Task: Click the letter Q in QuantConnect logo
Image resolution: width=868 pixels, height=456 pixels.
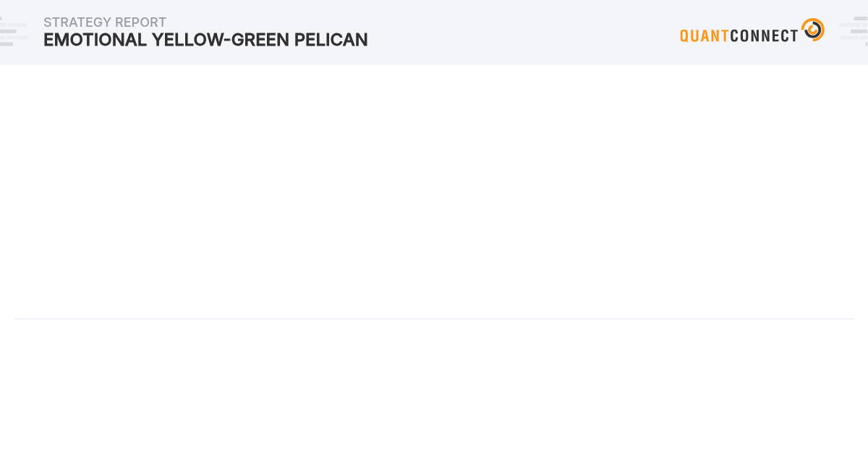Action: click(684, 35)
